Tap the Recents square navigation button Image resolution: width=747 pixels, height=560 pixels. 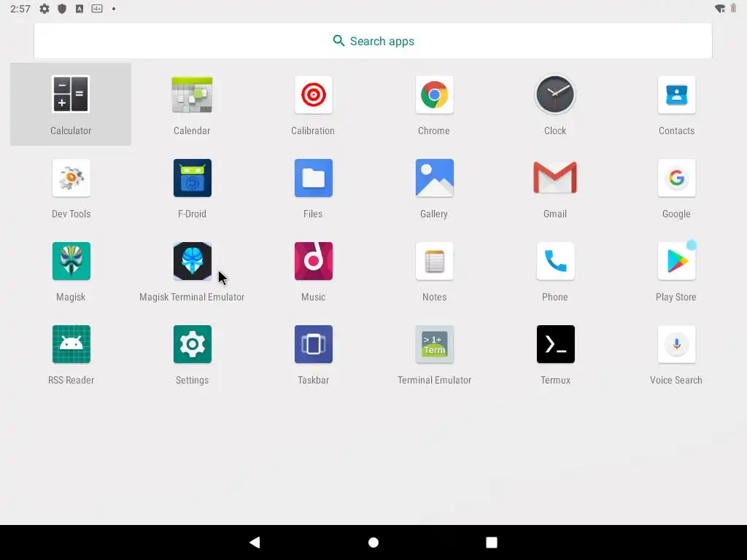pyautogui.click(x=492, y=542)
